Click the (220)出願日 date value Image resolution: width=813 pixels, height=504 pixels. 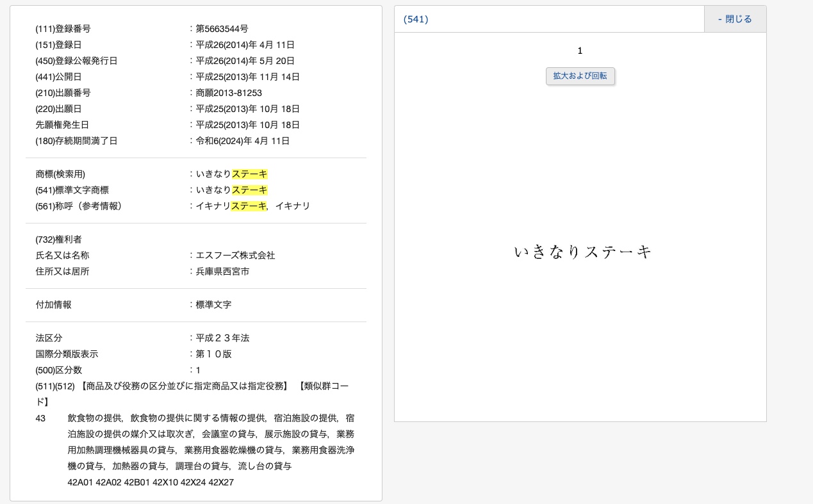coord(247,109)
